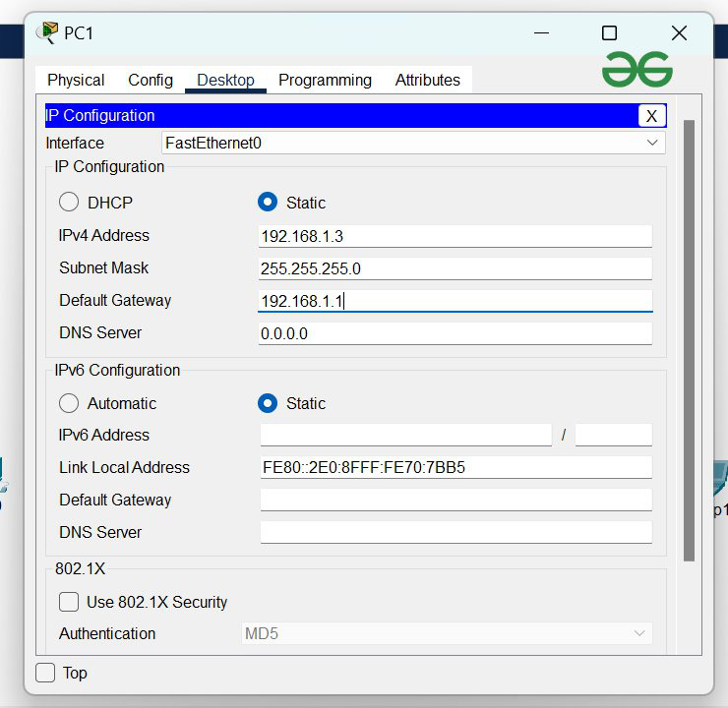Click the PC1 Packet Tracer window icon
The height and width of the screenshot is (708, 728).
[46, 33]
